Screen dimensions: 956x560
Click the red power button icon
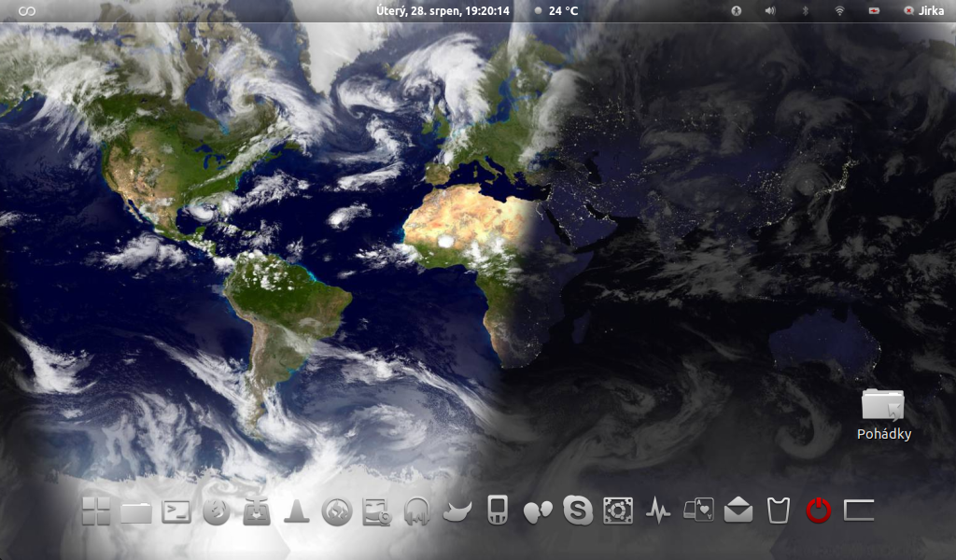click(819, 511)
